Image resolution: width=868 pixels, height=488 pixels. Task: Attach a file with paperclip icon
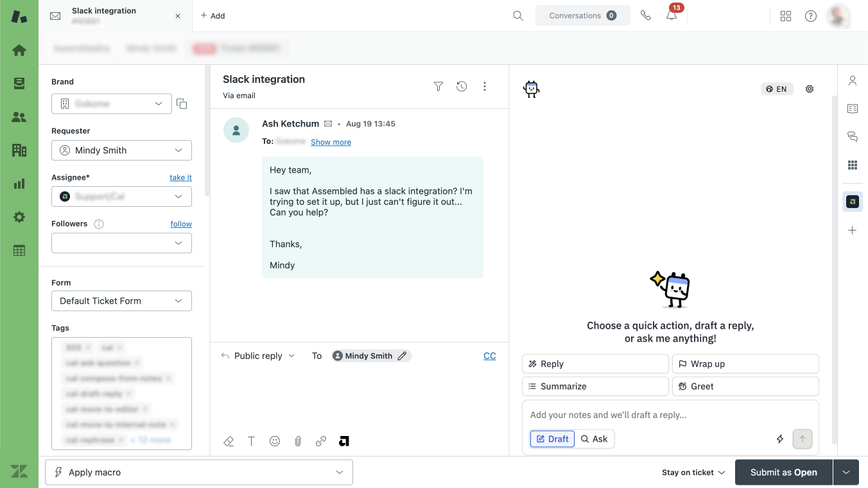click(x=298, y=441)
